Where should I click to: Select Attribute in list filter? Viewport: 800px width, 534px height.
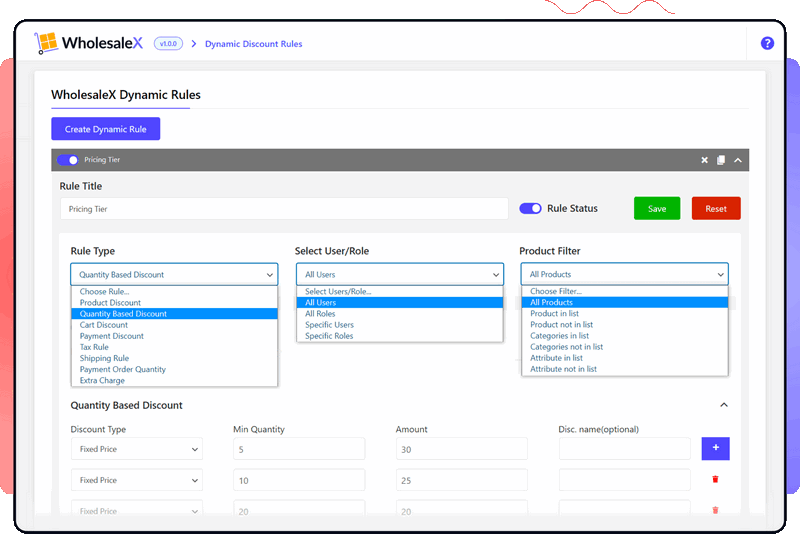coord(625,358)
